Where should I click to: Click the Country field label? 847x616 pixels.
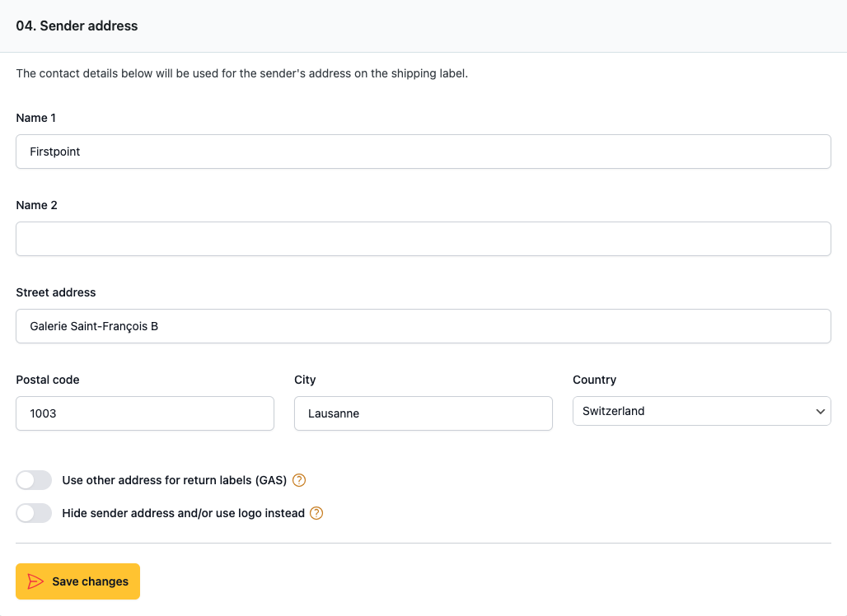click(x=594, y=380)
